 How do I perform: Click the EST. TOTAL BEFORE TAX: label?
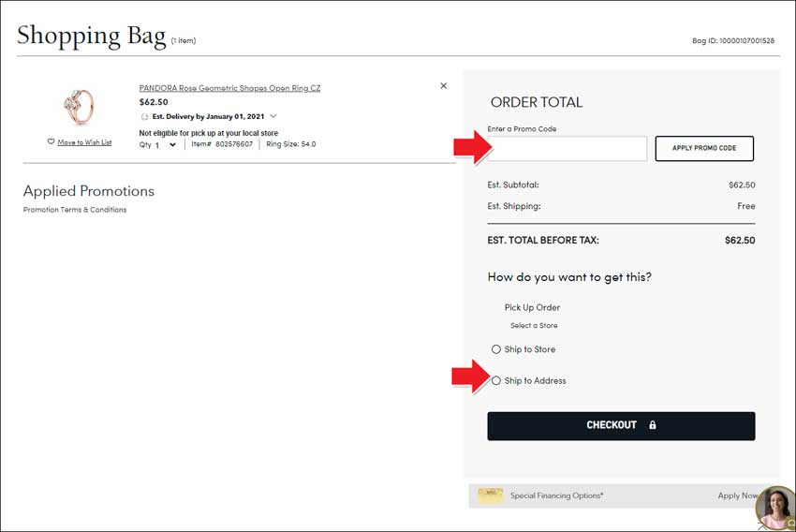tap(543, 240)
